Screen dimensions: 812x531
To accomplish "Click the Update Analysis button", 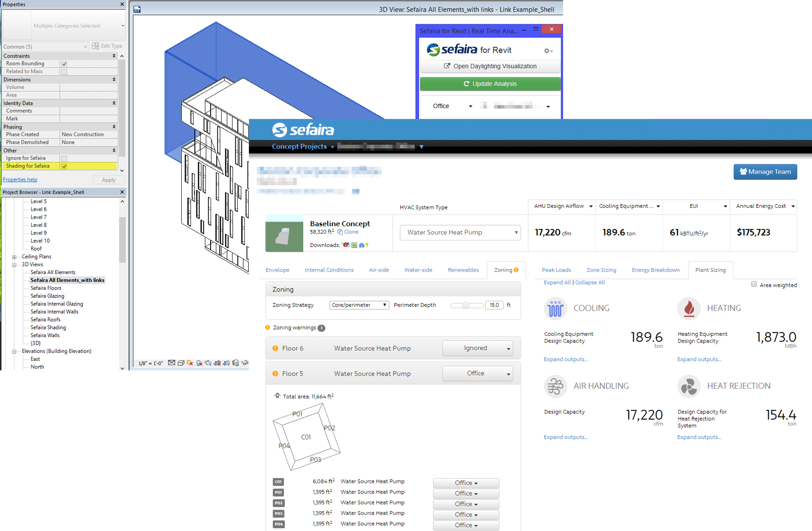I will (x=490, y=84).
